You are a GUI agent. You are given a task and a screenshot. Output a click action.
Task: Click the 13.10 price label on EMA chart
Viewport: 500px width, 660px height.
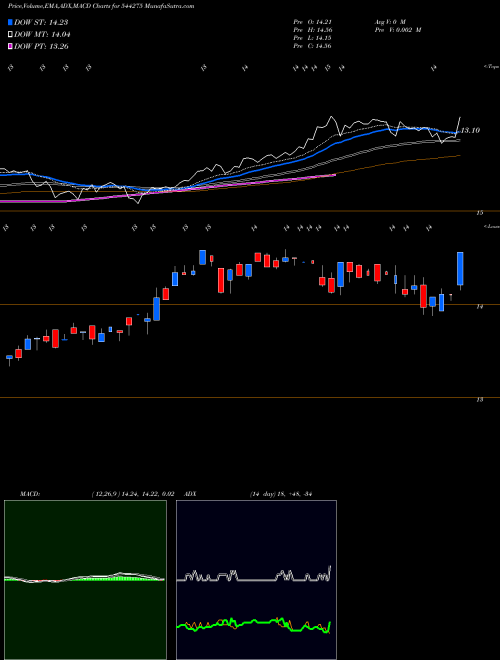point(470,130)
